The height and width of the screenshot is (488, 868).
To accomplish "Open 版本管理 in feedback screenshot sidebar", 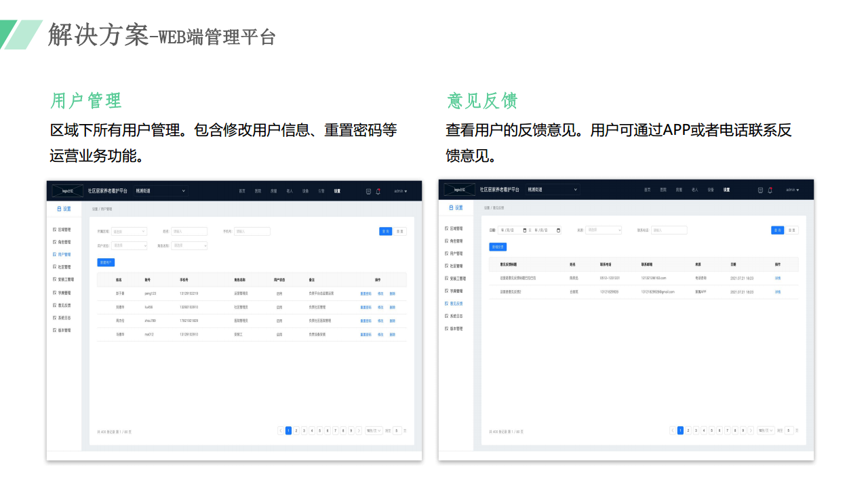I will point(454,329).
